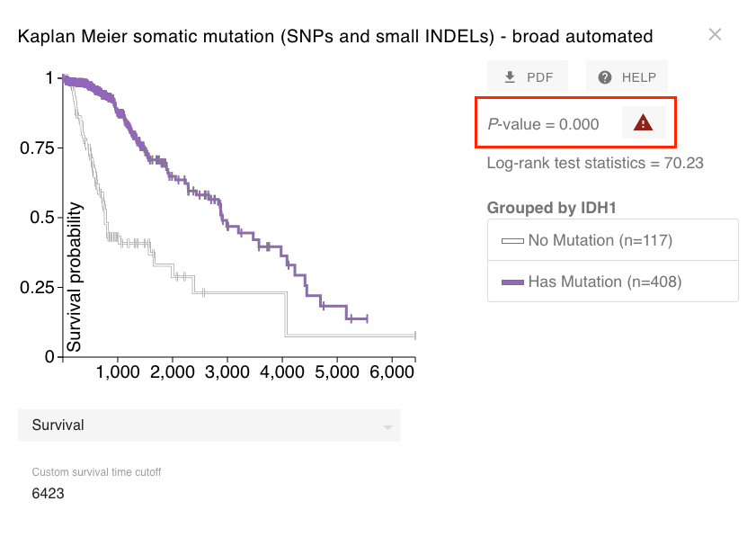The image size is (756, 546).
Task: Click the 6,000 tick on the x-axis
Action: tap(391, 371)
